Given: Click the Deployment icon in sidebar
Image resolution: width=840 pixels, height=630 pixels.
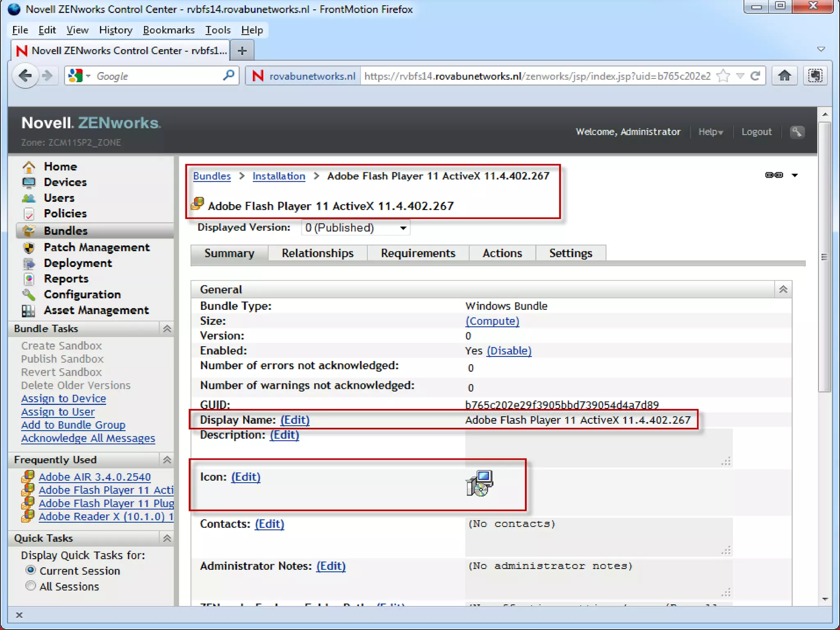Looking at the screenshot, I should (29, 263).
